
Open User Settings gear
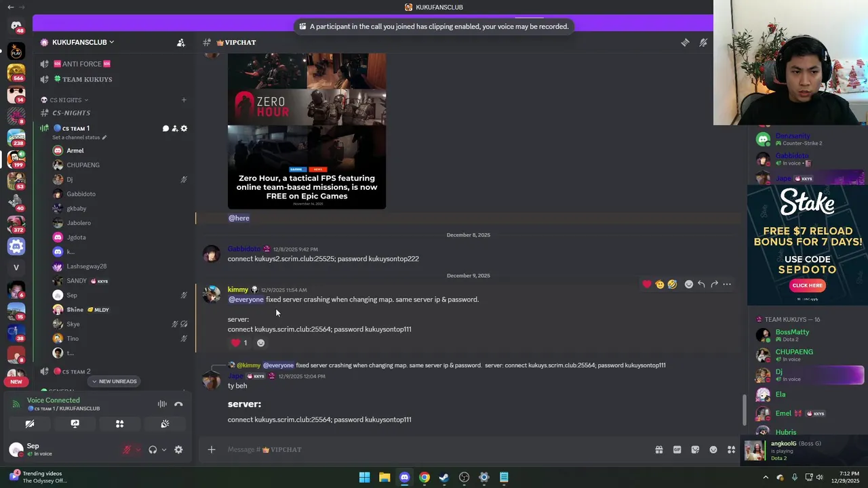(178, 449)
